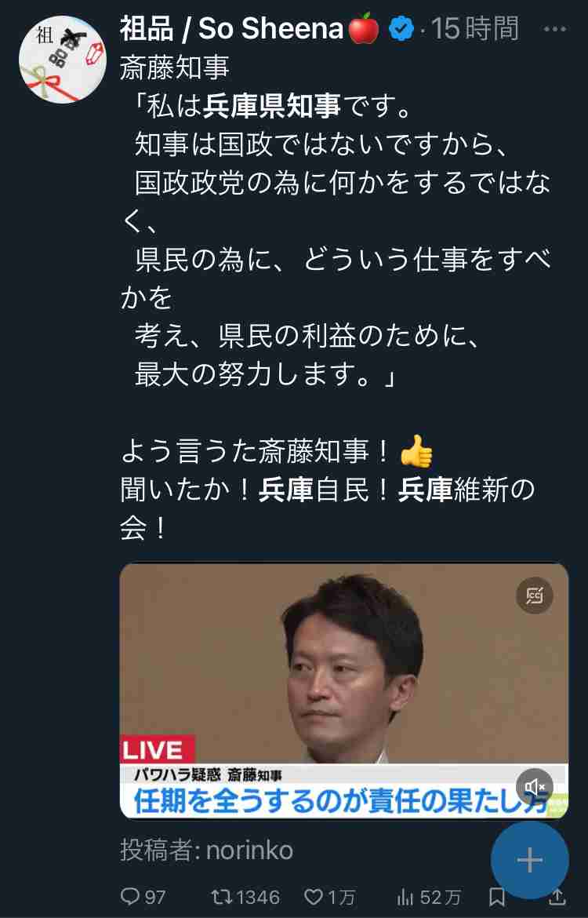Click the blue verified badge
The width and height of the screenshot is (588, 918).
coord(401,29)
